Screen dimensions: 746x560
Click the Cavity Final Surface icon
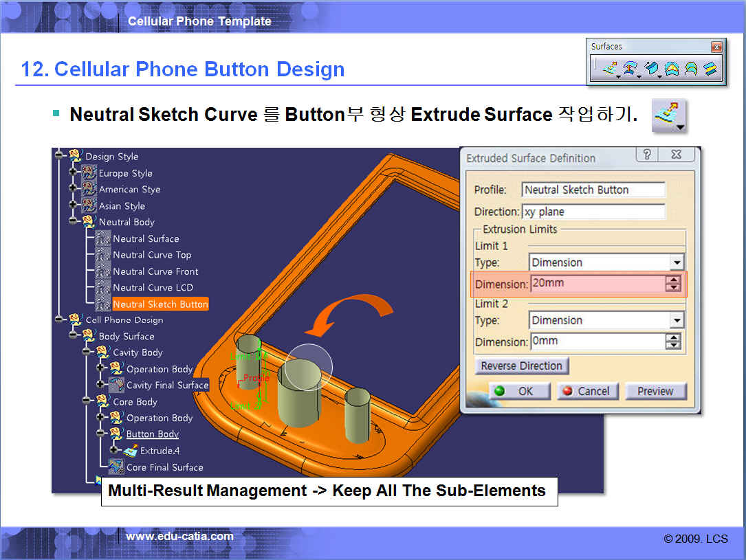[x=116, y=385]
